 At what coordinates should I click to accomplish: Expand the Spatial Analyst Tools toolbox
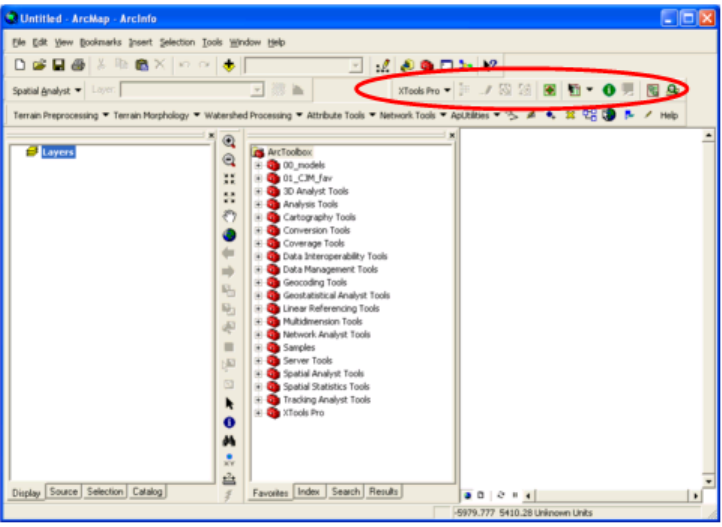tap(258, 373)
